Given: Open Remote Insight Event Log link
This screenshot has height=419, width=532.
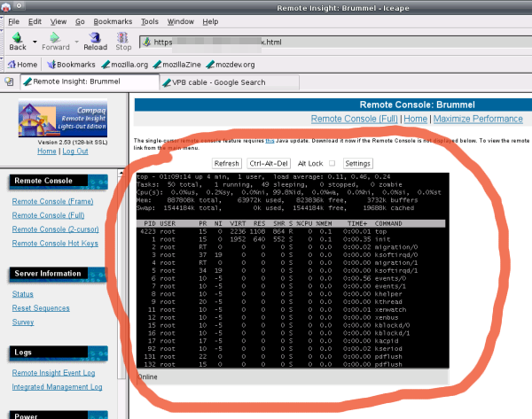Looking at the screenshot, I should tap(53, 373).
